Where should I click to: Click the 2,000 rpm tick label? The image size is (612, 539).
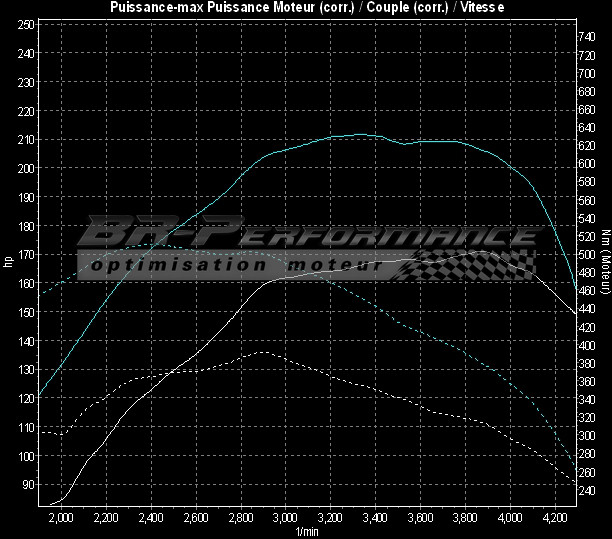click(61, 519)
